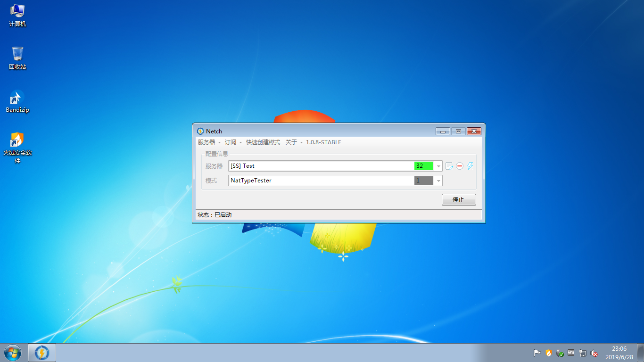Click the muted volume tray icon
644x362 pixels.
pos(594,353)
